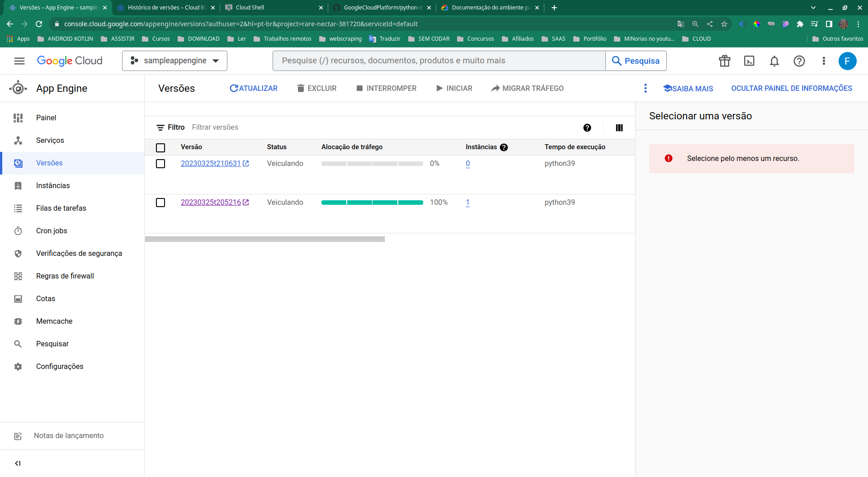Image resolution: width=868 pixels, height=477 pixels.
Task: Open the Memcache section
Action: (54, 321)
